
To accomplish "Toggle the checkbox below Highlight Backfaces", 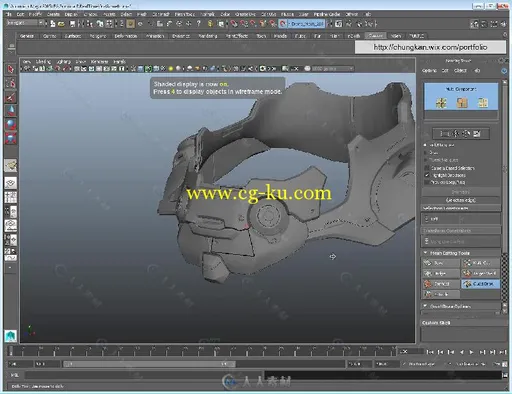I will (426, 182).
